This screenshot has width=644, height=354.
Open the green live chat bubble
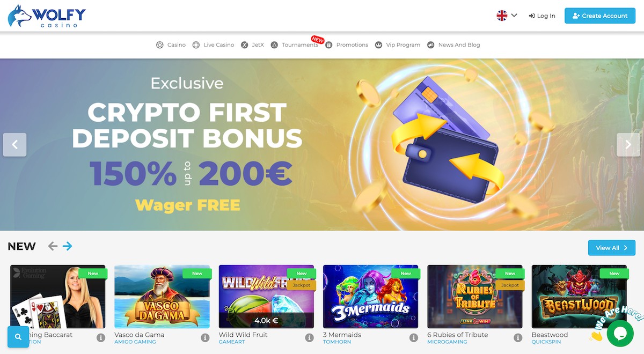point(620,334)
